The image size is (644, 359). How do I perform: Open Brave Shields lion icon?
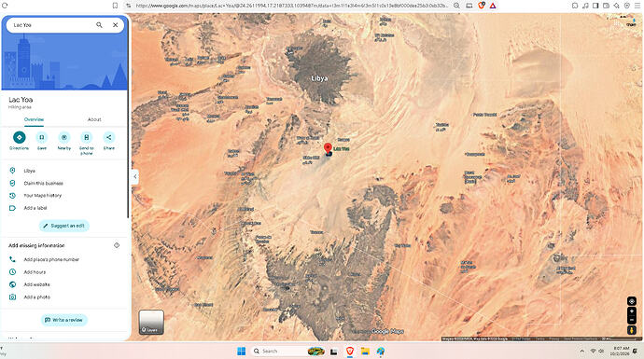click(x=482, y=6)
